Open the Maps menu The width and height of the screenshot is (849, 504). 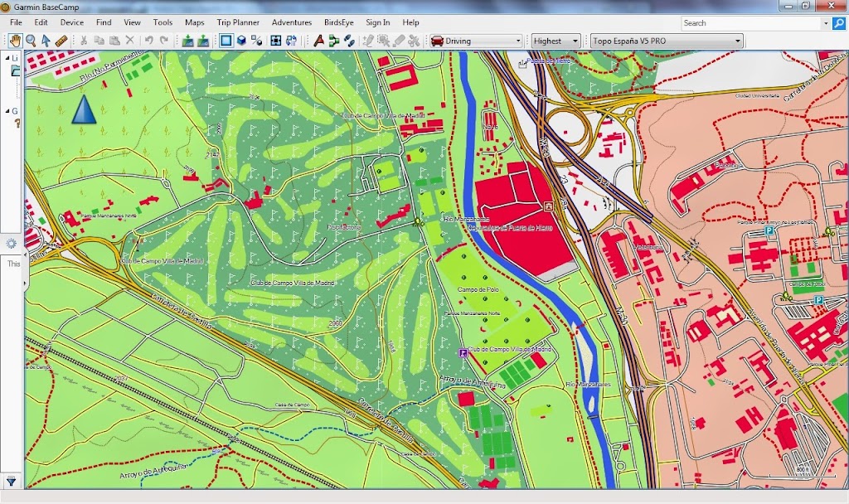pyautogui.click(x=194, y=22)
